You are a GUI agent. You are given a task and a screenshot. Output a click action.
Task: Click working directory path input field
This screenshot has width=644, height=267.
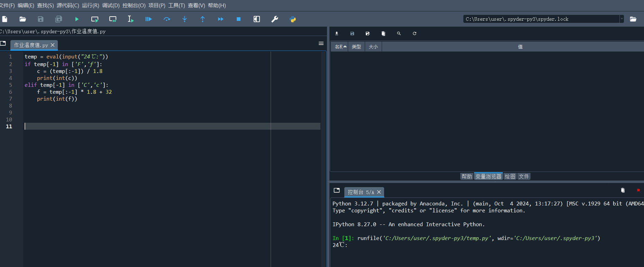tap(542, 19)
